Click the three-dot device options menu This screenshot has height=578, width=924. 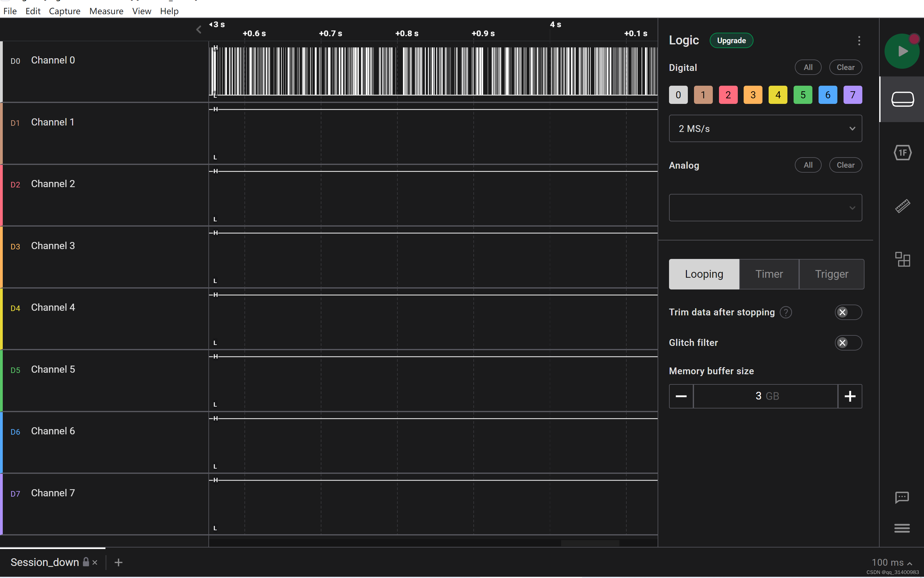(859, 40)
